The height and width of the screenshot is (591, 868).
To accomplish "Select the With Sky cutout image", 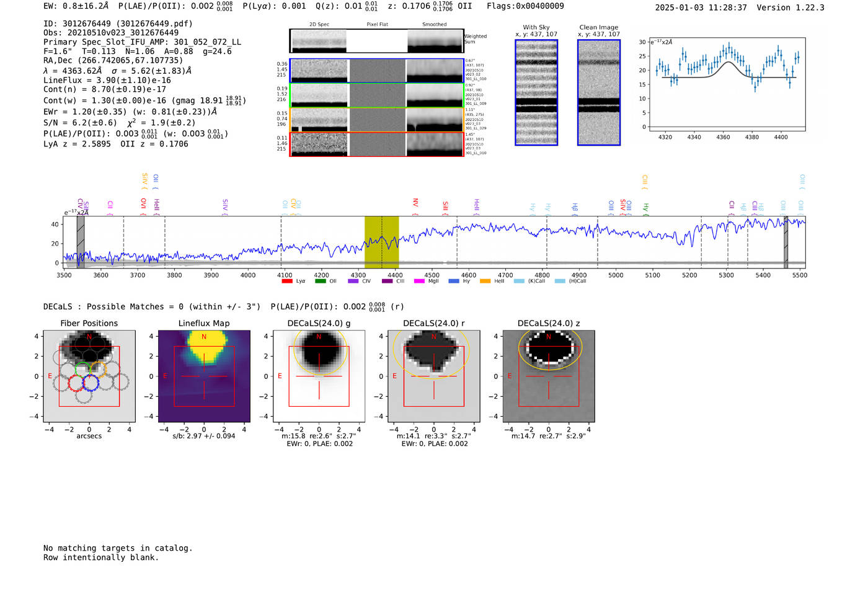I will point(536,92).
